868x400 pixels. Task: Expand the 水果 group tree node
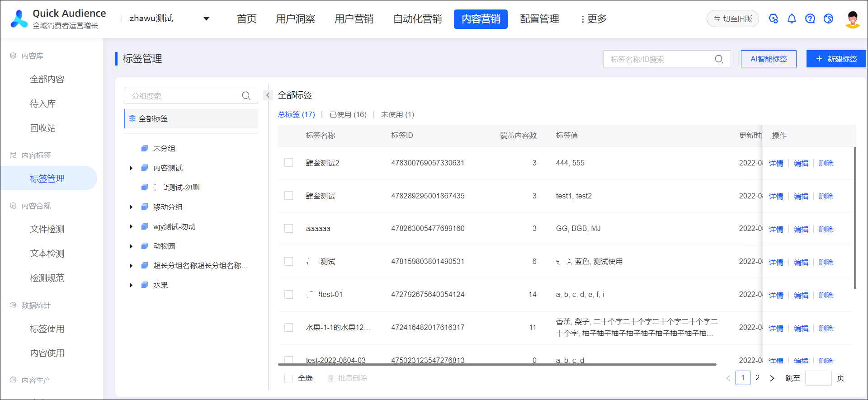(131, 285)
